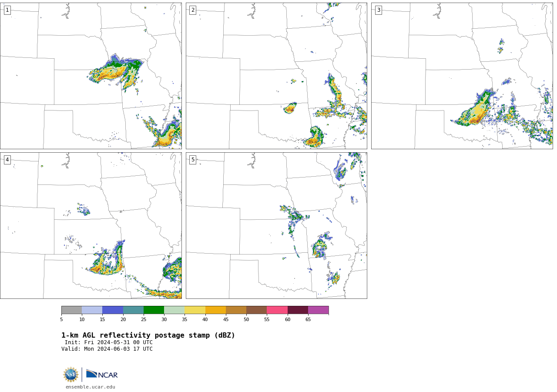557x392 pixels.
Task: Click the panel number label 2
Action: click(193, 10)
